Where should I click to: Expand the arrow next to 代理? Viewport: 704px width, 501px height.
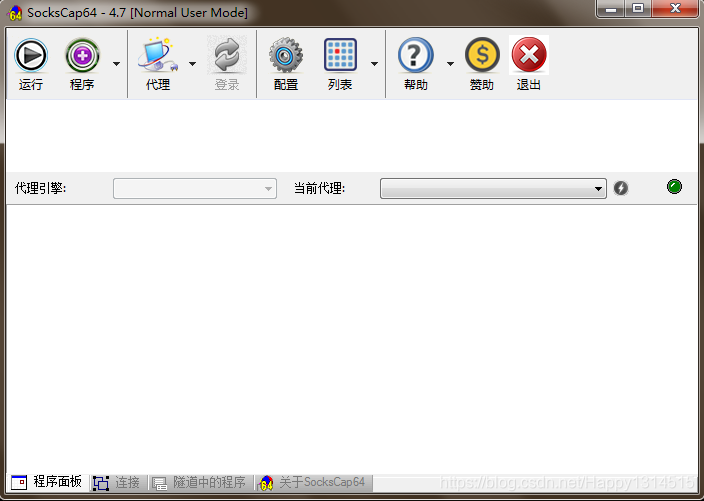193,64
